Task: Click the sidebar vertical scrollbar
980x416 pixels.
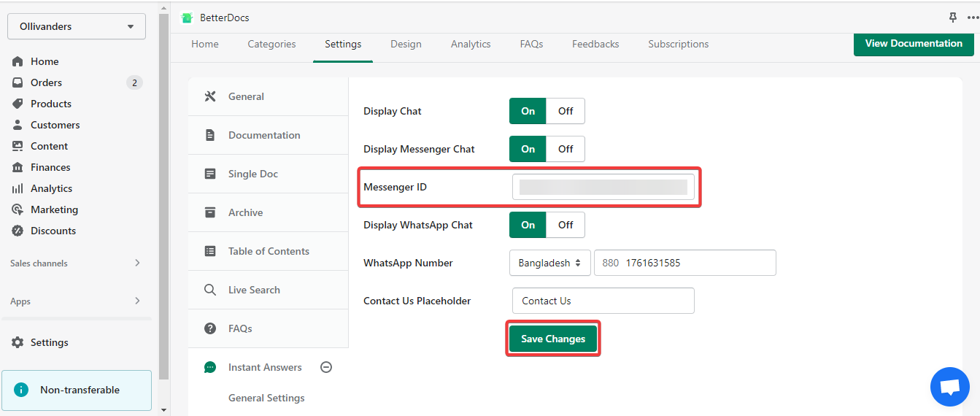Action: pos(163,197)
